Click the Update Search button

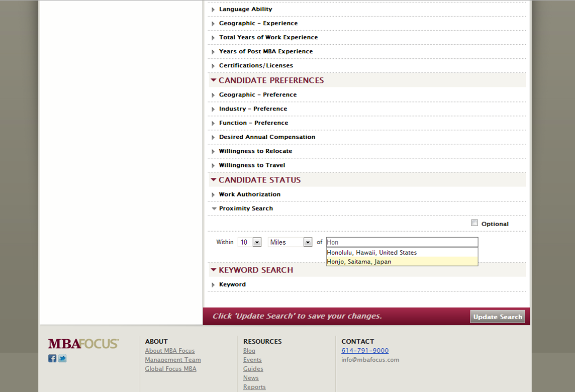[497, 317]
